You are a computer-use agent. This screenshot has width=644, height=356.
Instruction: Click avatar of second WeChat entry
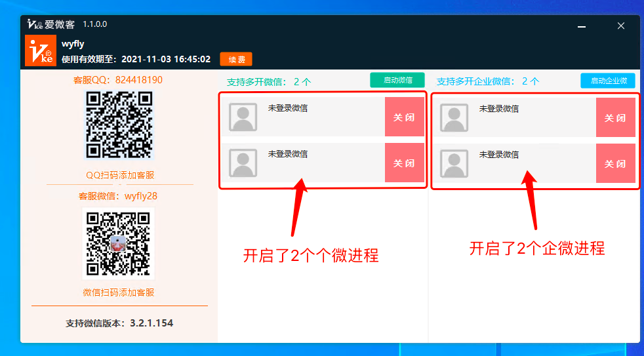point(243,163)
